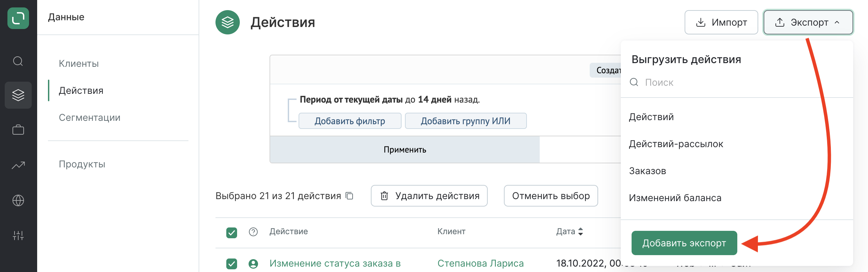Open Продукты in the Data menu

point(82,164)
